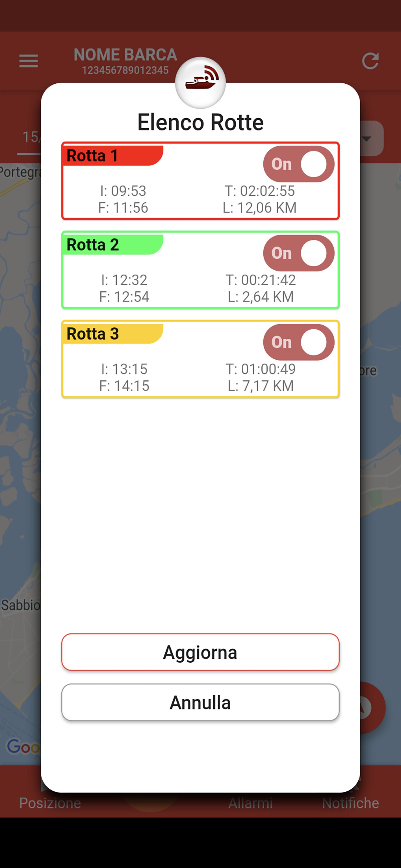This screenshot has height=868, width=401.
Task: Tap the refresh icon in header
Action: point(370,61)
